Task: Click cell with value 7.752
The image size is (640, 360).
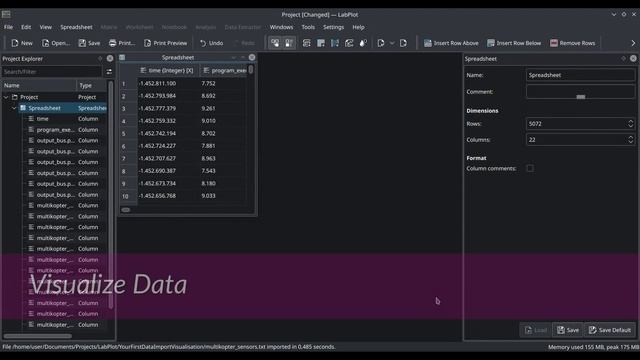Action: point(208,83)
